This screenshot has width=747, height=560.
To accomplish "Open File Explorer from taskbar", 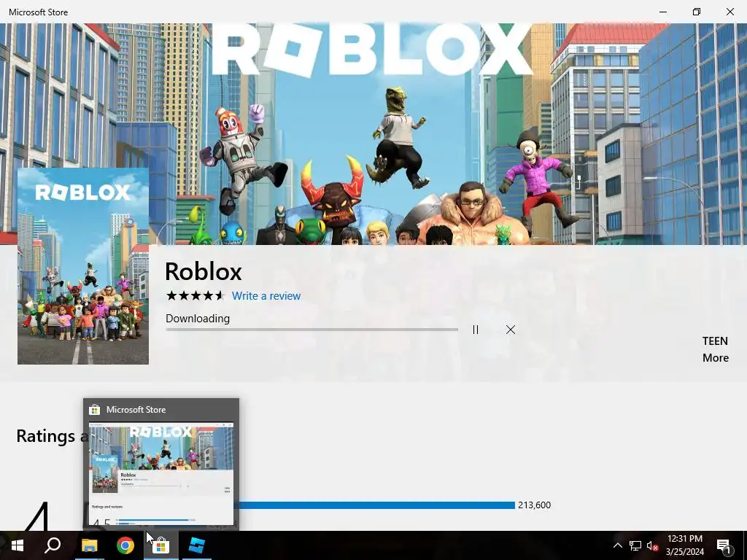I will pyautogui.click(x=89, y=545).
